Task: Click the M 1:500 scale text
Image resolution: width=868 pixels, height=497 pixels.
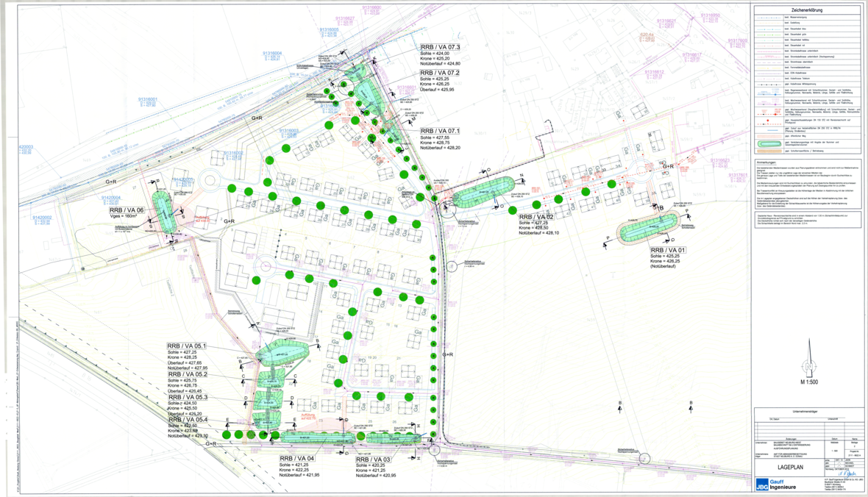Action: 808,384
